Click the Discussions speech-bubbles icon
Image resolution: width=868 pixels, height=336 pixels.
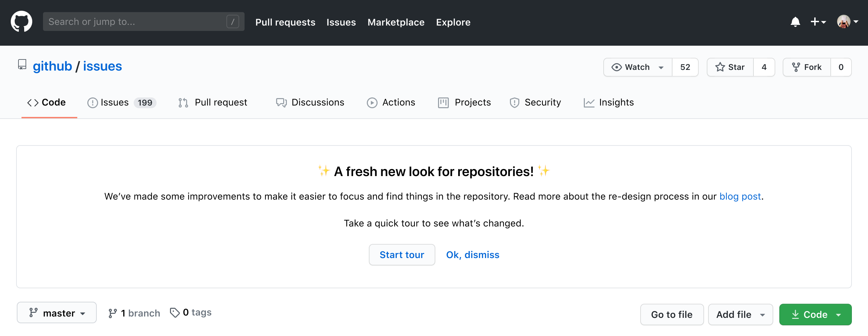[x=281, y=103]
